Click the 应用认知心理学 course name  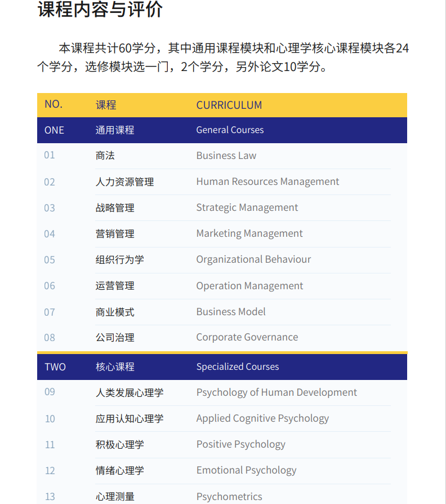click(130, 419)
